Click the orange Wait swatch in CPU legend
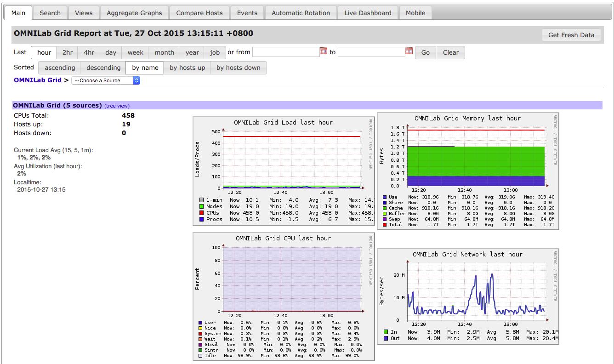Screen dimensions: 614x364 click(x=200, y=339)
